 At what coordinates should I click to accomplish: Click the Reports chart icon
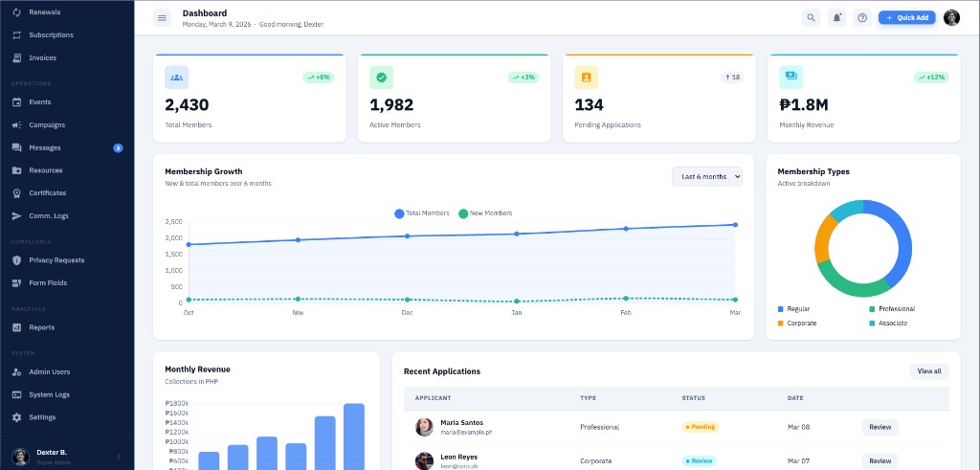(17, 327)
